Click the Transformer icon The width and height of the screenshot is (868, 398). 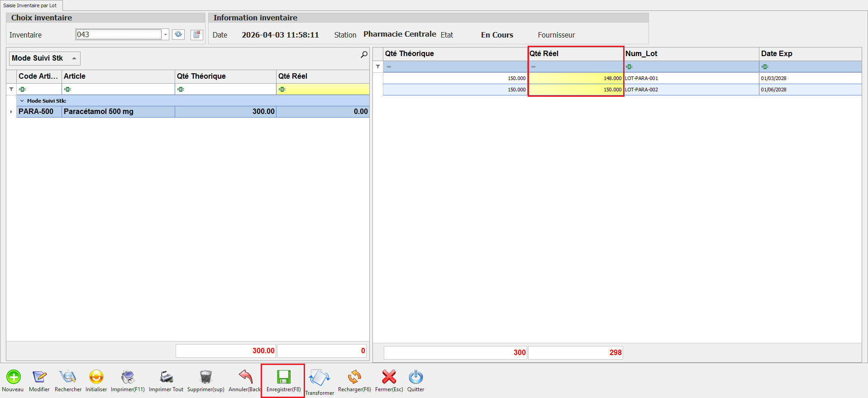tap(320, 378)
